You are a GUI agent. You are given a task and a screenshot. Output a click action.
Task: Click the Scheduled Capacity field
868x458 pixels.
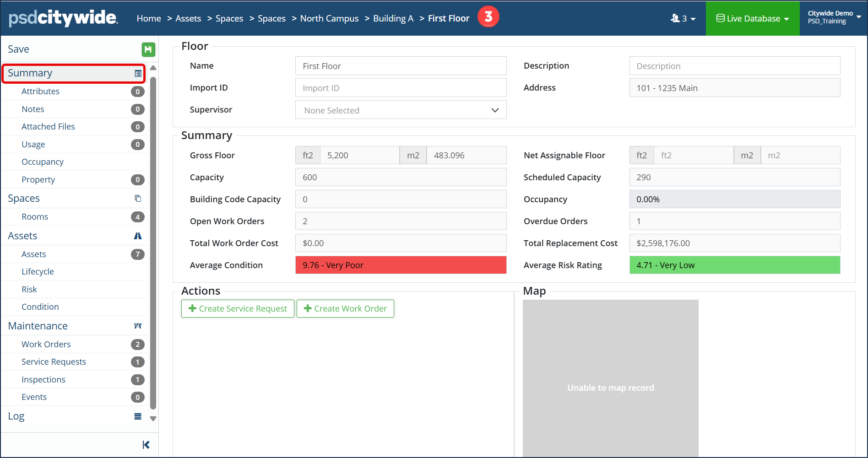pos(735,178)
